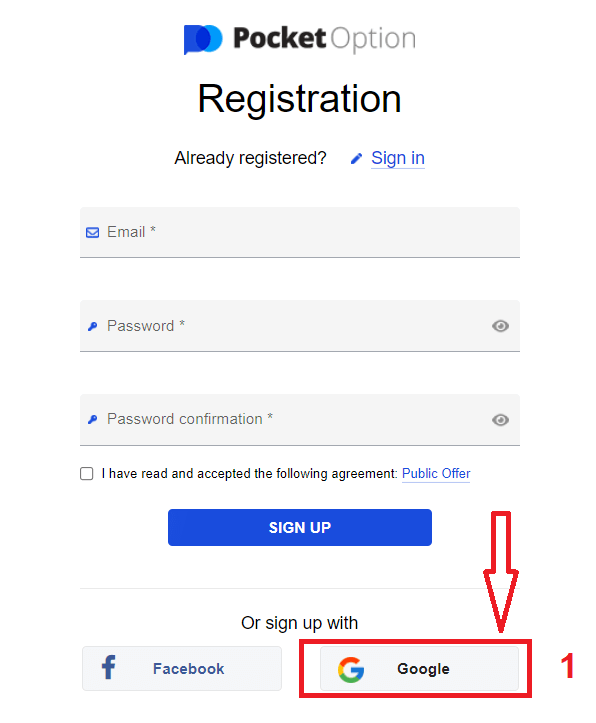
Task: Click the pencil icon beside Sign in
Action: click(x=356, y=159)
